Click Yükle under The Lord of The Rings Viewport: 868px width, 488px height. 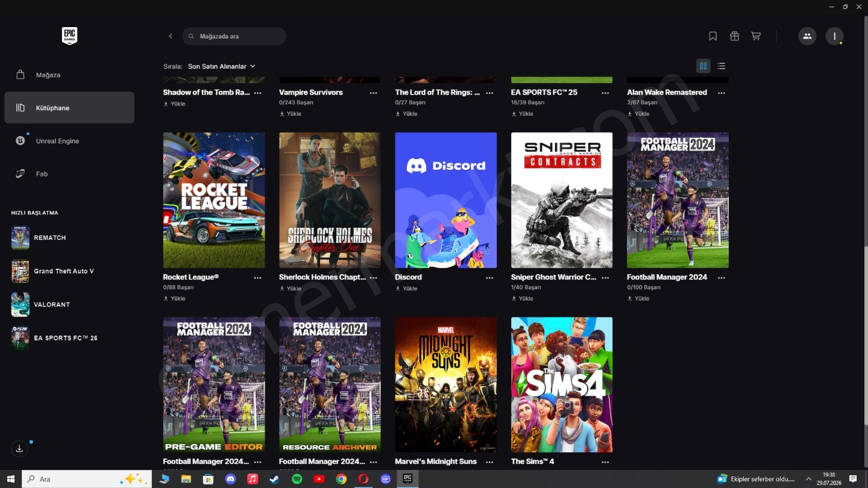point(406,114)
